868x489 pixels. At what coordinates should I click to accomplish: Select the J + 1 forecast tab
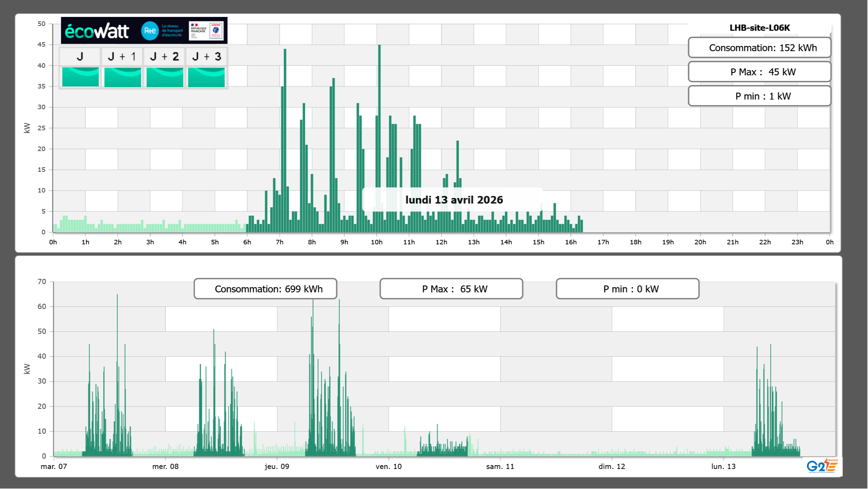[122, 56]
